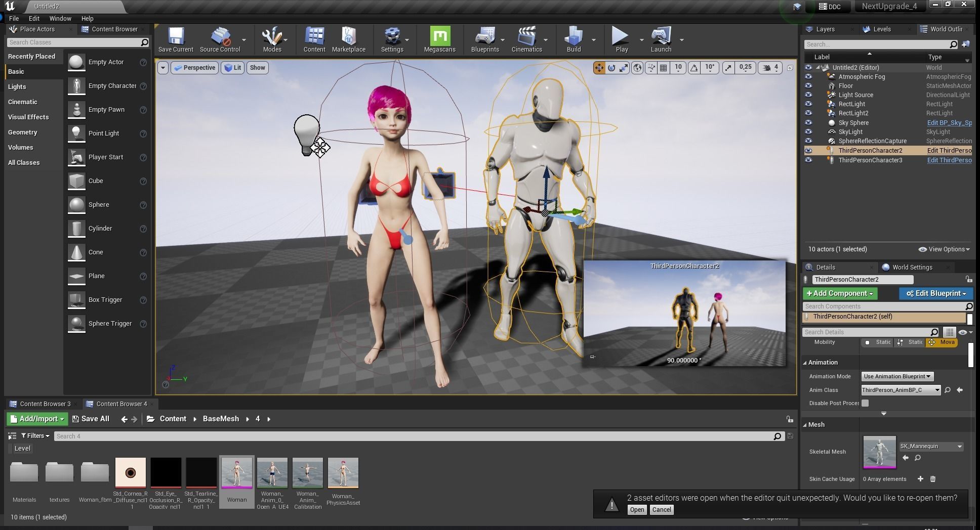Click the Save Current toolbar icon
Screen dimensions: 980x530
(176, 39)
